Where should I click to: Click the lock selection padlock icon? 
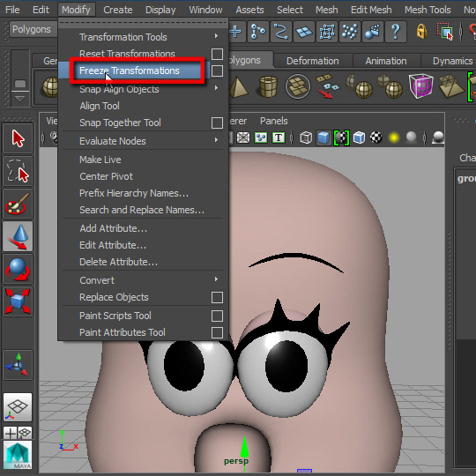coord(421,31)
